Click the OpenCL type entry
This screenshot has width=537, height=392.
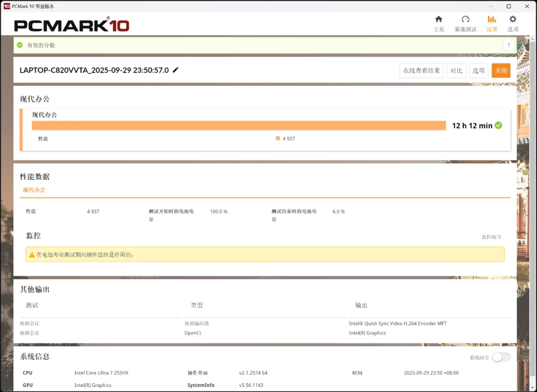click(193, 333)
